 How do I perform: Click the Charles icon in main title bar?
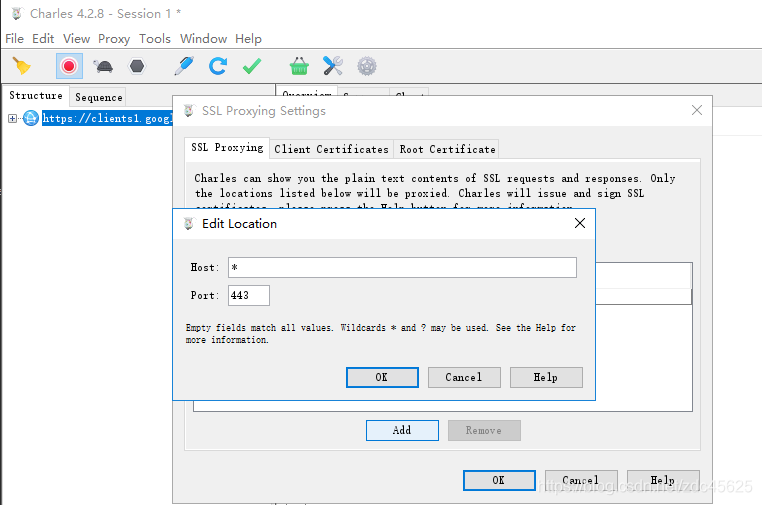[17, 14]
